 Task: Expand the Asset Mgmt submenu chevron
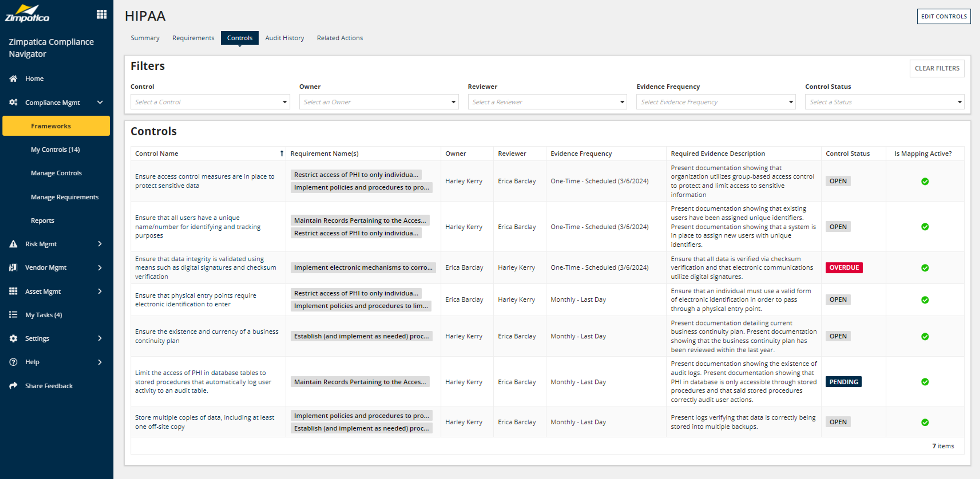point(100,291)
